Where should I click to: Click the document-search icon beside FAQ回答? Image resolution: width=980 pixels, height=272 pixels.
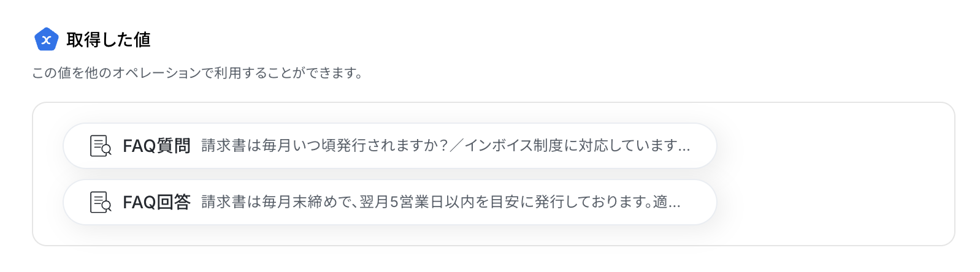point(101,202)
